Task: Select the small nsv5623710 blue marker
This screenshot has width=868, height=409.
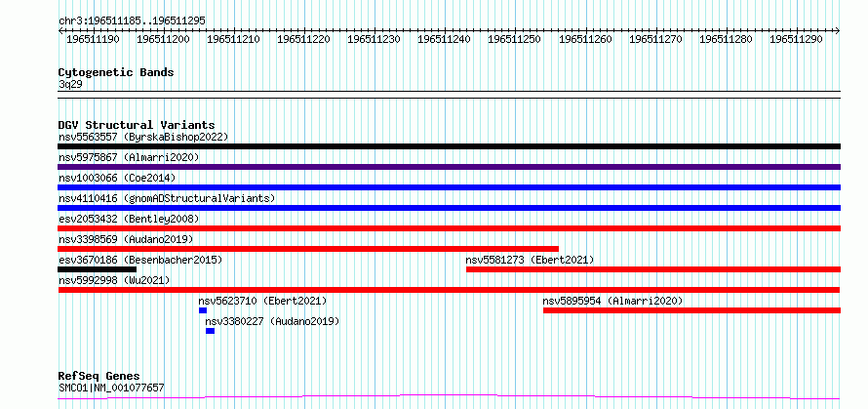Action: click(203, 310)
